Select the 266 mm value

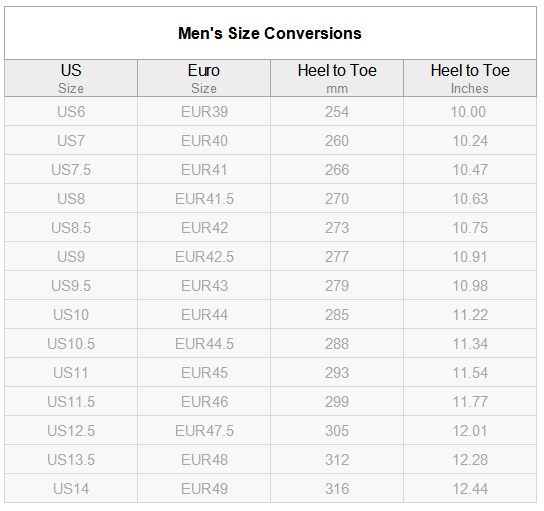click(337, 170)
